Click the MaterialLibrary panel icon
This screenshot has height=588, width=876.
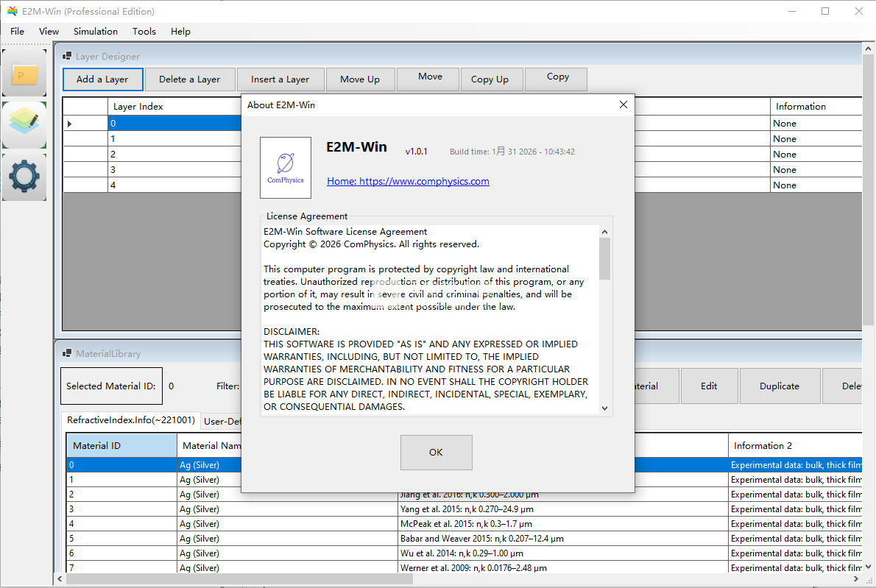(x=67, y=353)
